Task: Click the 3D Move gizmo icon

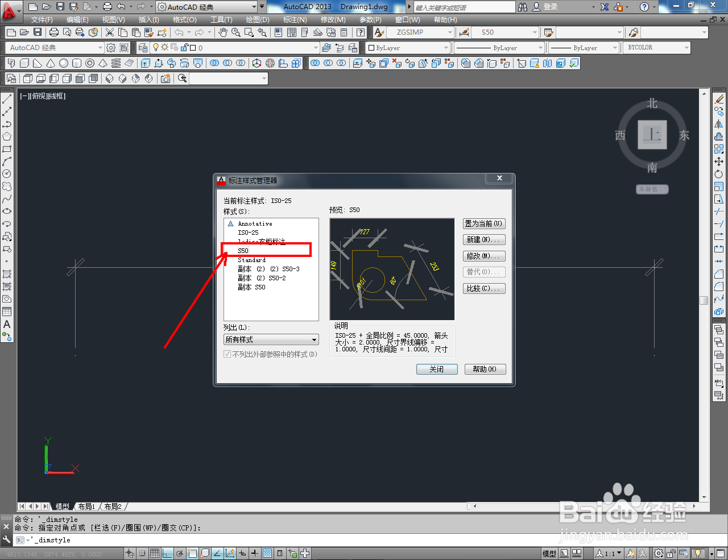Action: tap(257, 63)
